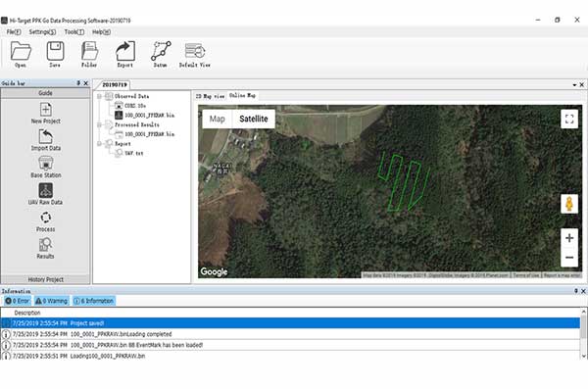Open Base Station in Guide bar

(x=46, y=167)
